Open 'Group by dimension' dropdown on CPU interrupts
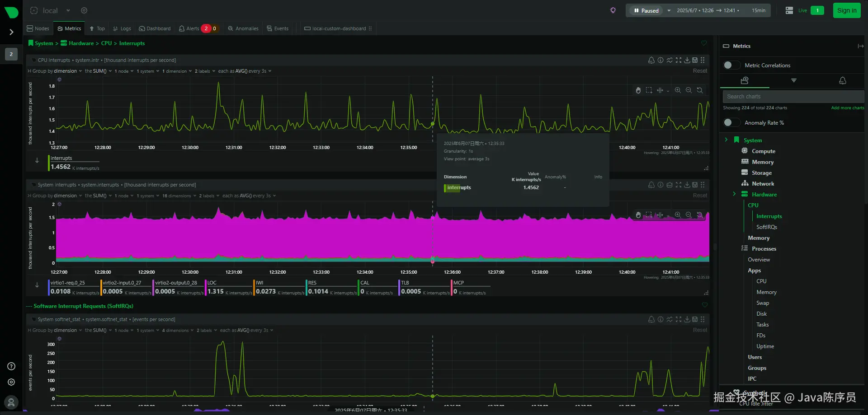 click(x=57, y=71)
